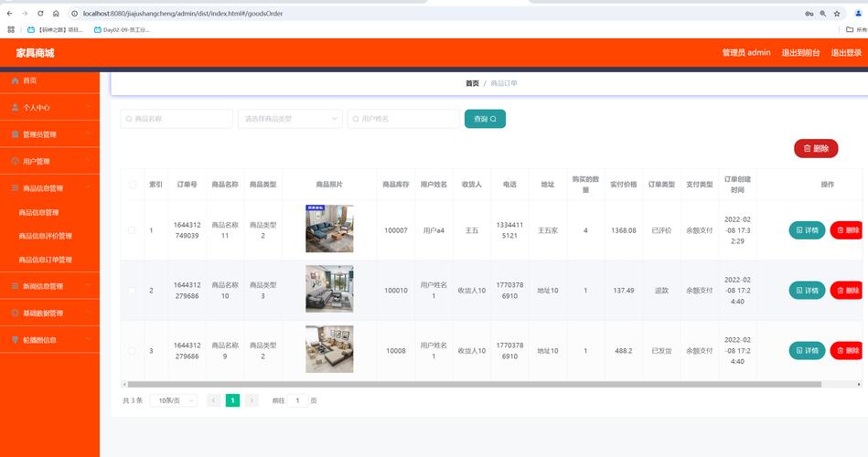The height and width of the screenshot is (457, 868).
Task: Click the home icon in the sidebar
Action: point(15,80)
